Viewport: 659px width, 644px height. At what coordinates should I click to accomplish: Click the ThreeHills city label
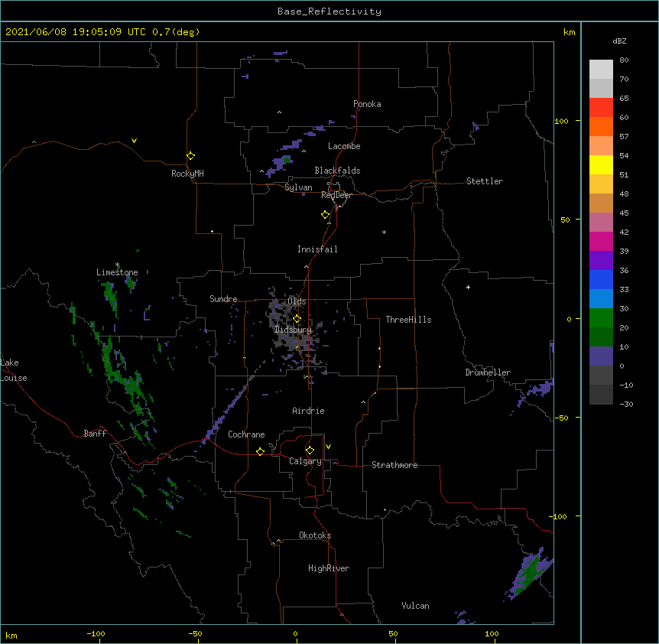[x=408, y=320]
